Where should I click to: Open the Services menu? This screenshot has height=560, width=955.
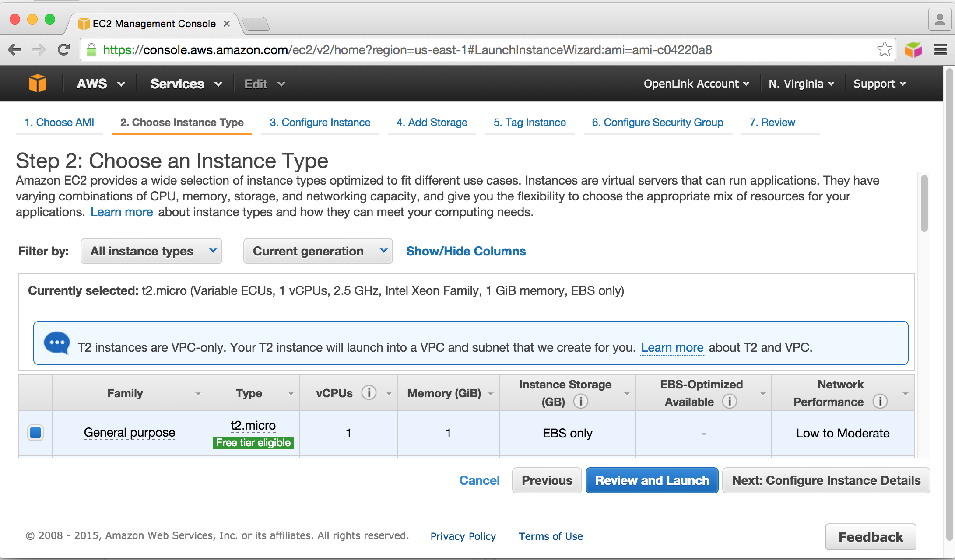(x=186, y=84)
